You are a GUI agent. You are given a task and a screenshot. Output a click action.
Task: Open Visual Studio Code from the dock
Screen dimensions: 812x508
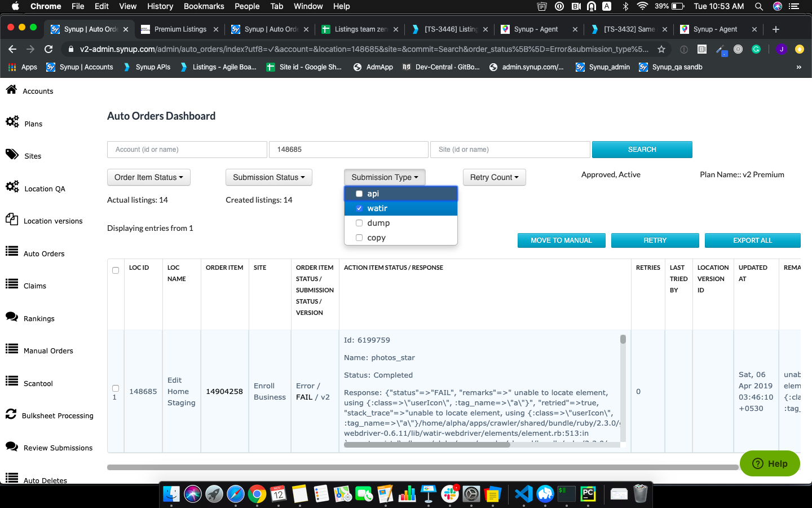pos(523,494)
